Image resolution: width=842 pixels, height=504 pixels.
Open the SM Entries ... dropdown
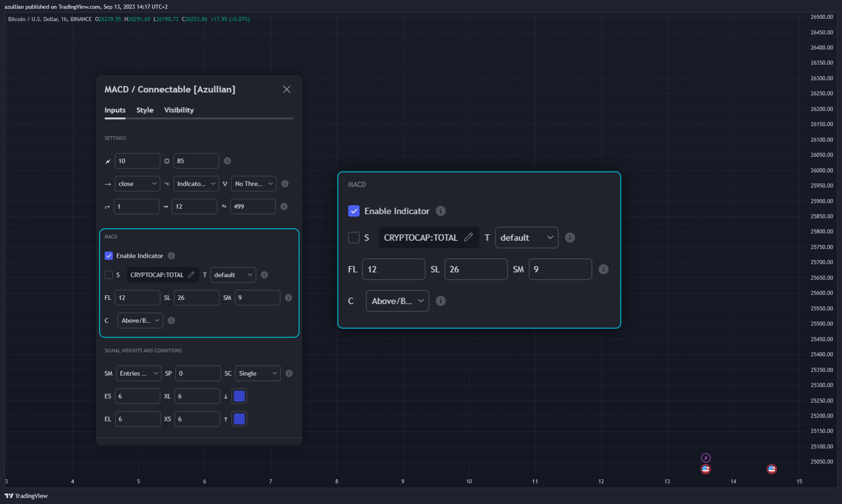point(139,373)
